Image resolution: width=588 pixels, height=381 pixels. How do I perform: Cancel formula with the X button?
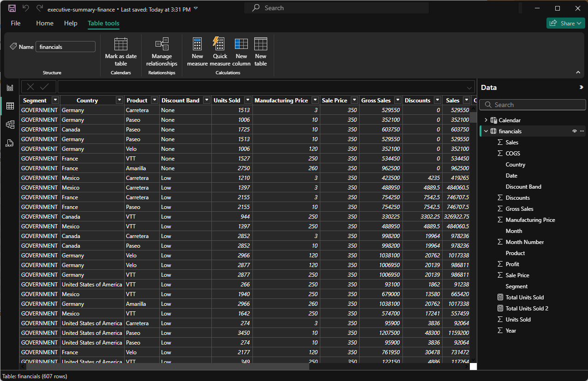[x=30, y=87]
